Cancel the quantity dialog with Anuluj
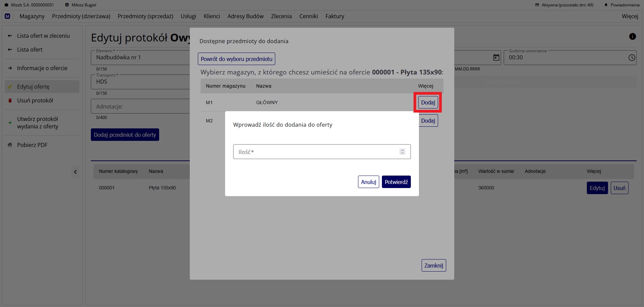The height and width of the screenshot is (307, 644). (368, 182)
